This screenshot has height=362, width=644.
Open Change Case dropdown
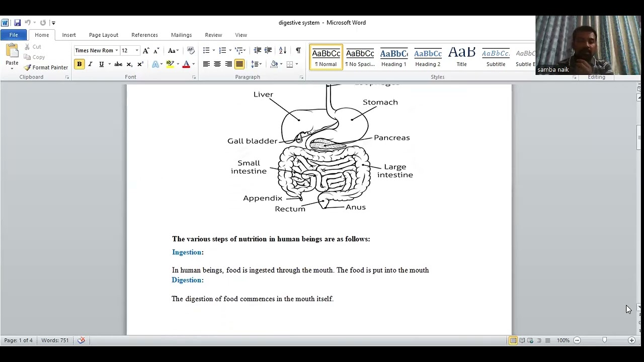(x=173, y=50)
